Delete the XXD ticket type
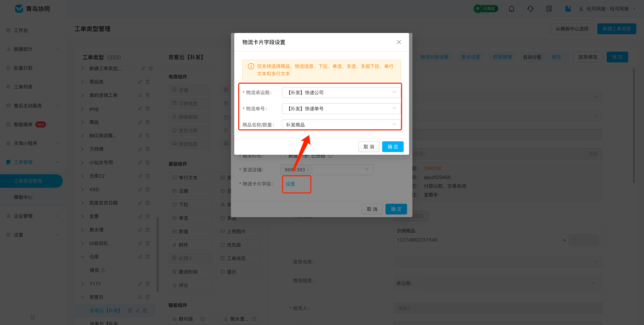Viewport: 644px width, 325px height. [x=148, y=189]
